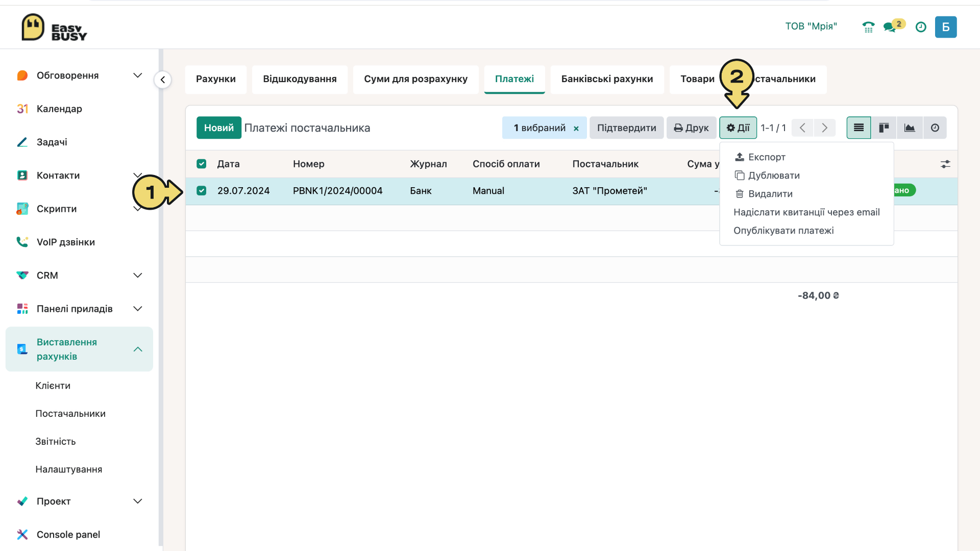Choose Дублювати from Дії menu
Viewport: 980px width, 551px height.
(x=774, y=176)
